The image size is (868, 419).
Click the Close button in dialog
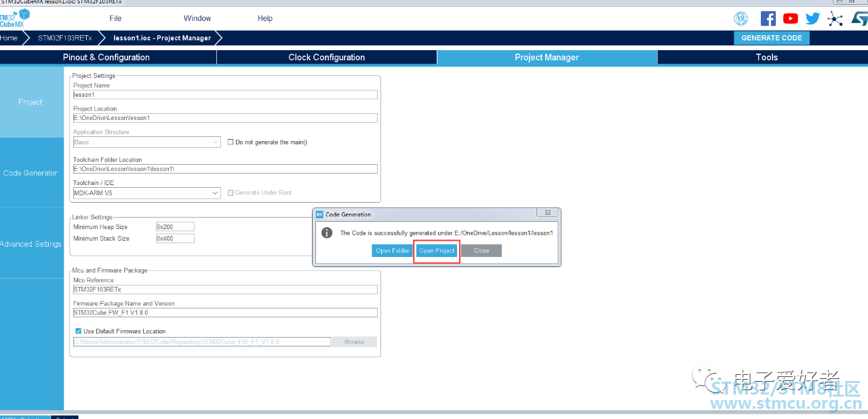tap(481, 251)
